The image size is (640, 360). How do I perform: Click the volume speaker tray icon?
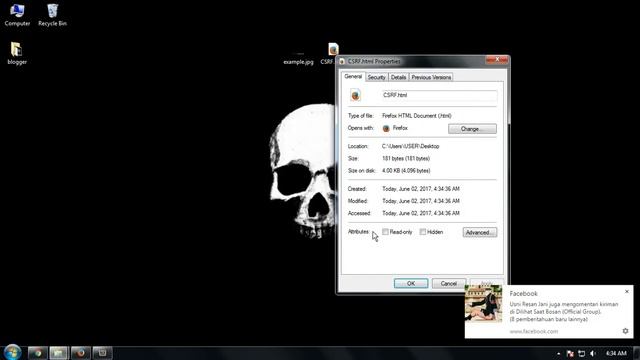point(593,353)
